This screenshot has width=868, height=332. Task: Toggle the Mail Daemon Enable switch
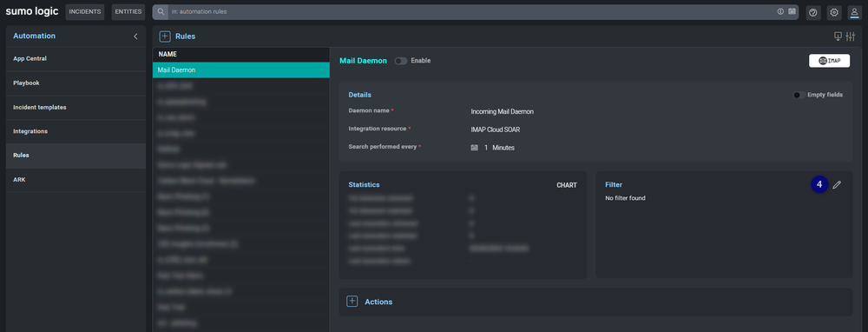(401, 61)
